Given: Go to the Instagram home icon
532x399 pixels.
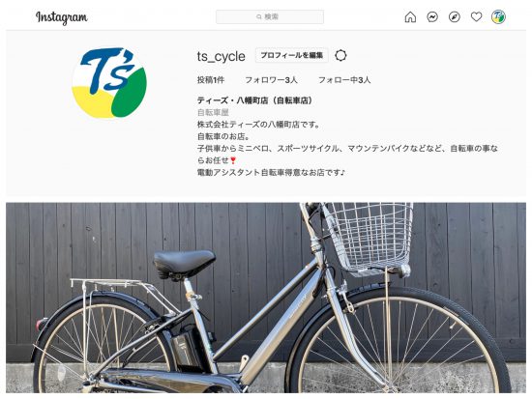Looking at the screenshot, I should (410, 16).
